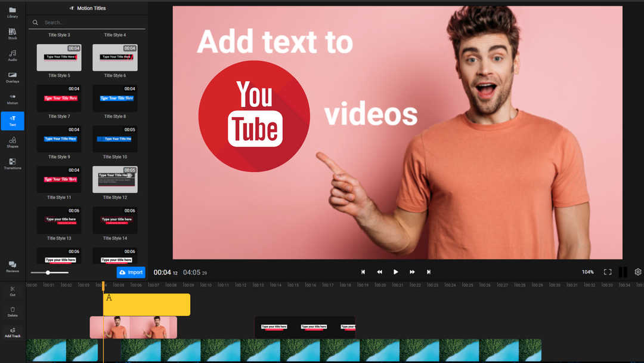Open the editor settings gear
This screenshot has width=644, height=363.
[637, 272]
